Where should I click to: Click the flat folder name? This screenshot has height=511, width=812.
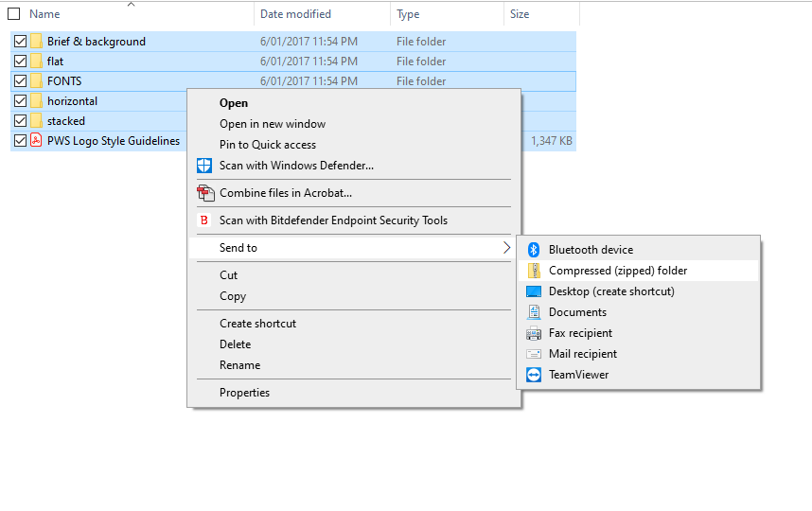coord(55,62)
